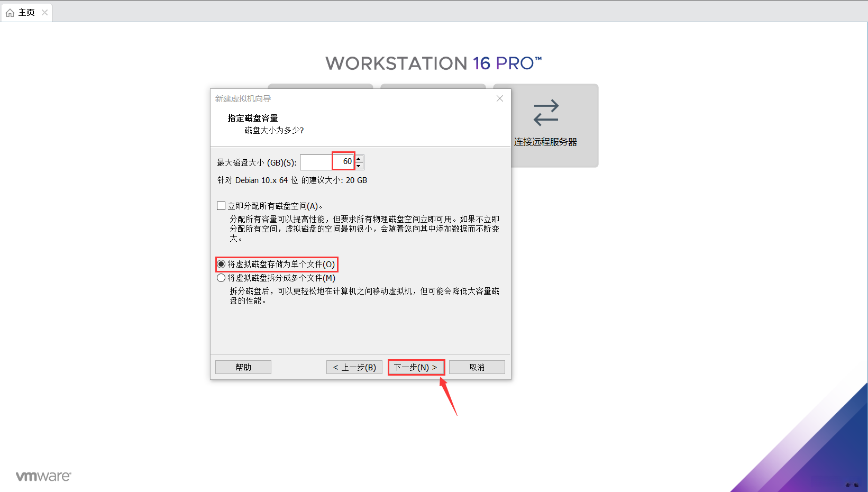Click the double-arrow remote server icon
Screen dimensions: 868x492
click(x=545, y=112)
